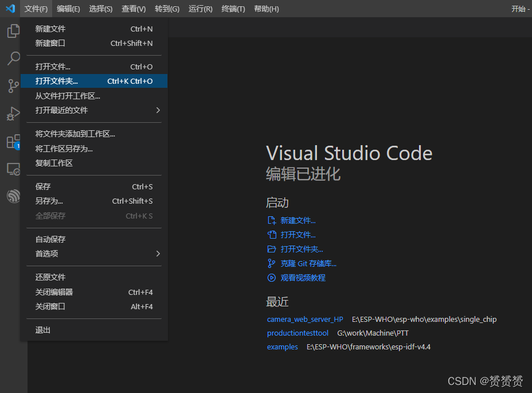Click the 打开文件... welcome link
The image size is (532, 393).
click(298, 235)
